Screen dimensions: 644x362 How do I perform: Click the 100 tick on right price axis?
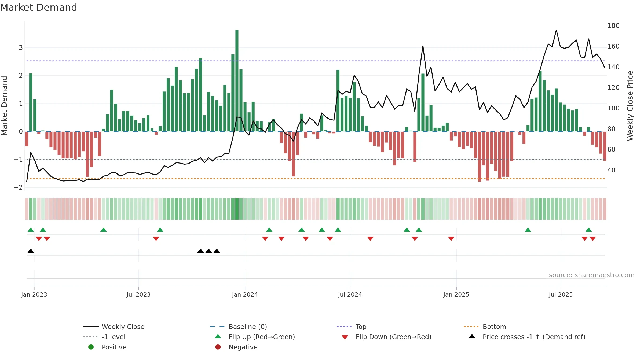click(x=613, y=108)
